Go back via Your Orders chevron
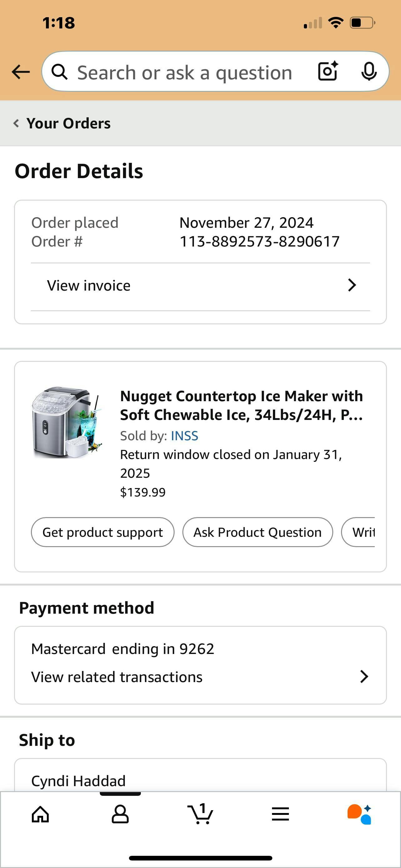Image resolution: width=401 pixels, height=868 pixels. 16,123
